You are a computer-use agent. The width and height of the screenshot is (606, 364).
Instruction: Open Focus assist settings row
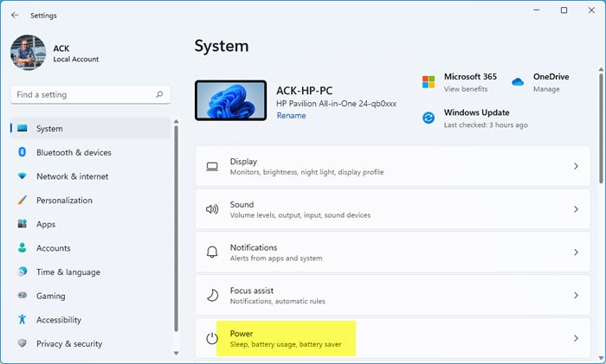tap(393, 296)
